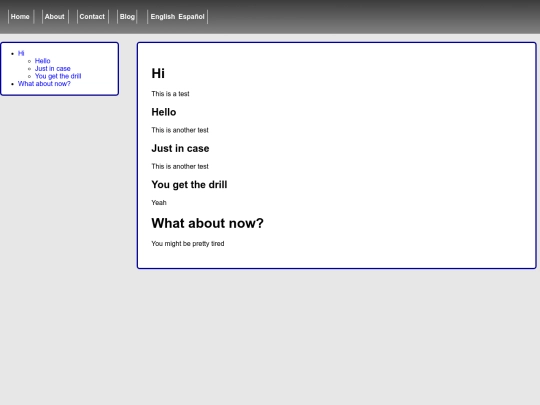Jump to 'Hello' via the sidebar link
Screen dimensions: 540x405
pyautogui.click(x=42, y=61)
